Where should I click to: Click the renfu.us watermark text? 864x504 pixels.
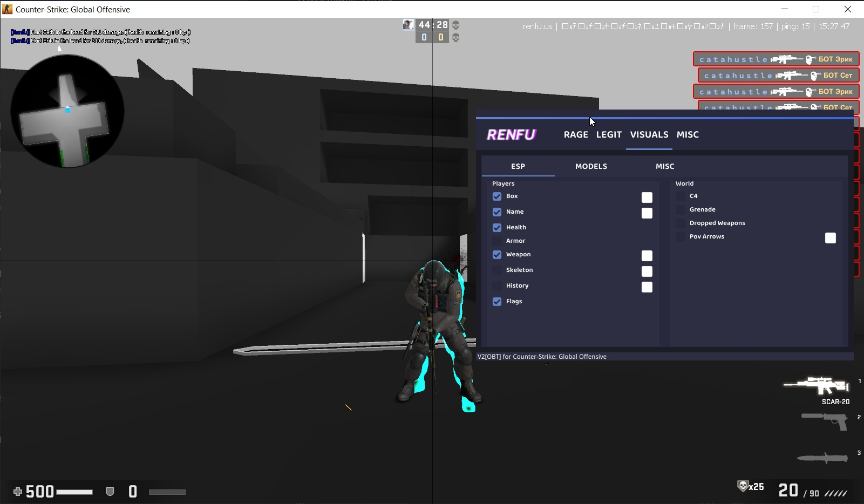coord(538,26)
